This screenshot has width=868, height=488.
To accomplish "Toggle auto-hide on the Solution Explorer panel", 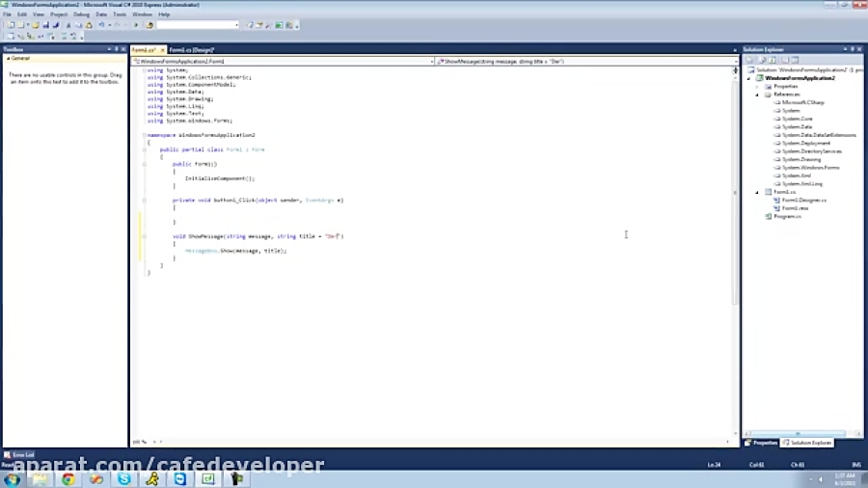I will click(853, 49).
